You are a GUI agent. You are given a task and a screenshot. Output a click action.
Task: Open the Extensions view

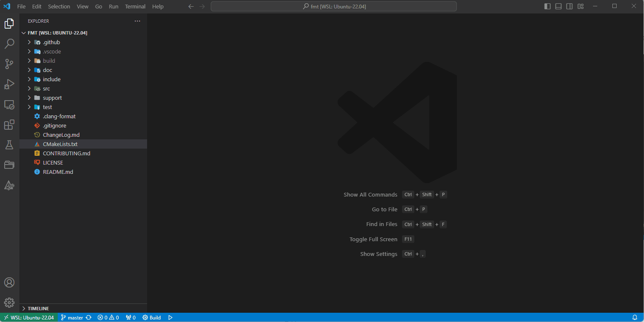click(x=9, y=125)
